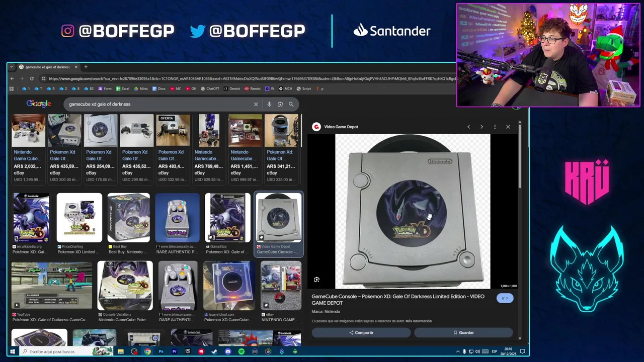Open the apps grid in bookmarks bar
Screen dimensions: 644x362
click(x=12, y=88)
